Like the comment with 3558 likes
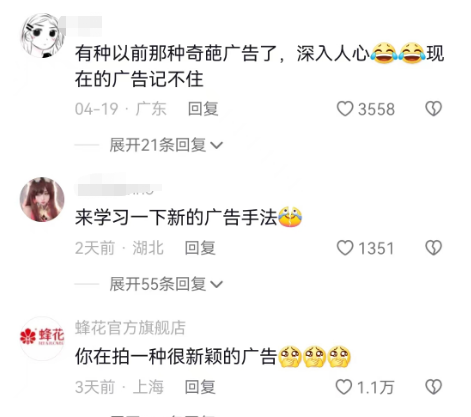 (345, 109)
